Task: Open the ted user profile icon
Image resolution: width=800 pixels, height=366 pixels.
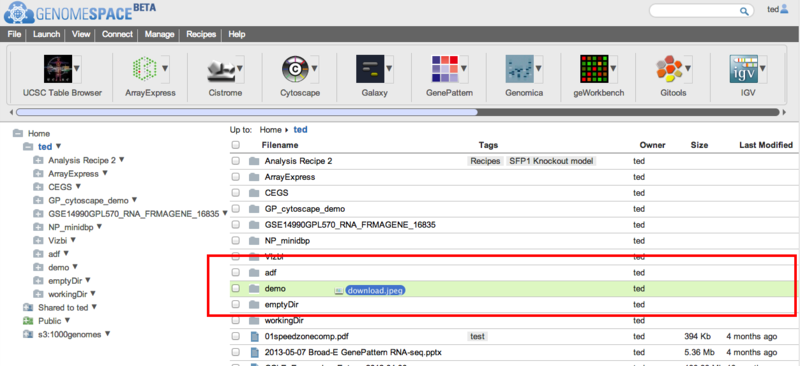Action: click(x=784, y=9)
